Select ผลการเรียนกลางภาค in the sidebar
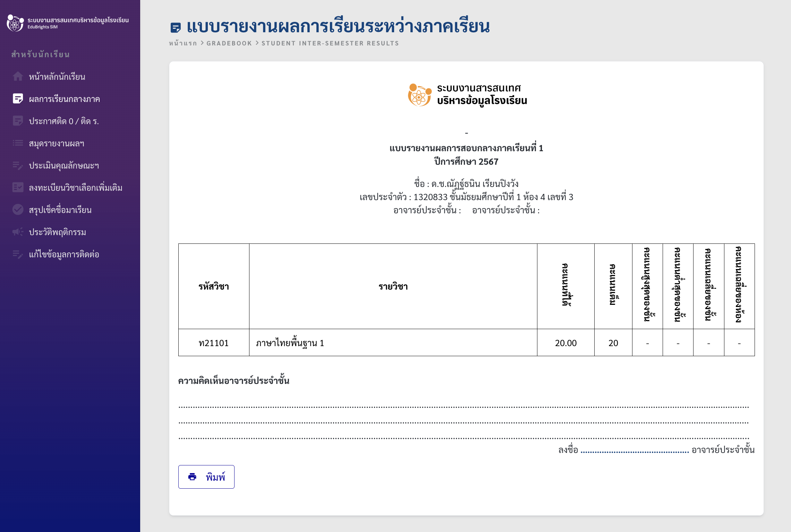The image size is (791, 532). coord(64,99)
